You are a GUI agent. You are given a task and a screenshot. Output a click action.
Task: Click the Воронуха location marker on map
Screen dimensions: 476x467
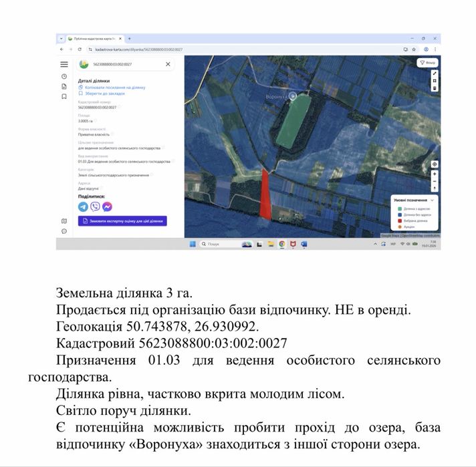tap(292, 96)
